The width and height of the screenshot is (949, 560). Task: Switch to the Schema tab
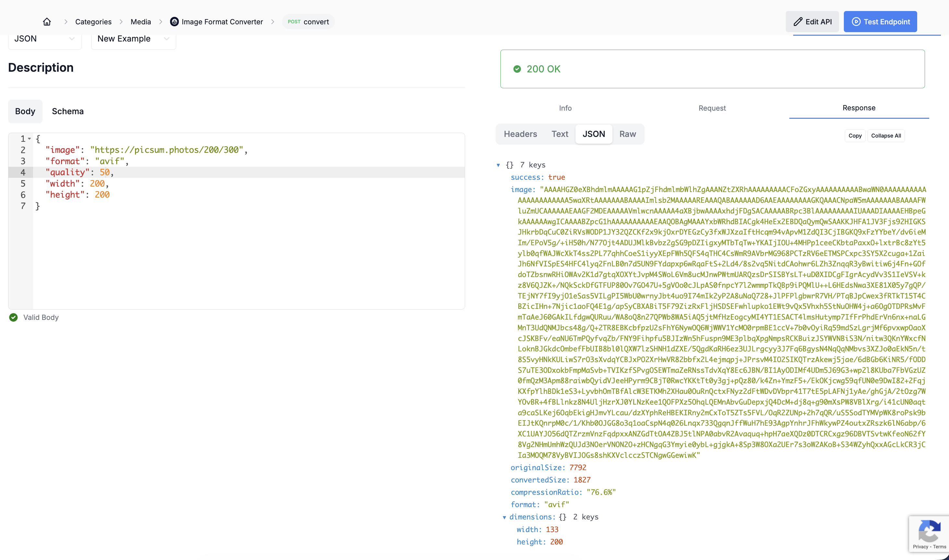coord(68,111)
